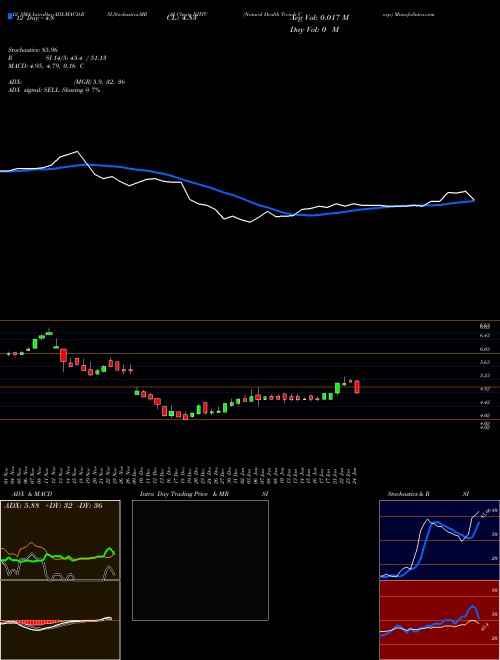Click the 5.63 price axis label
The height and width of the screenshot is (660, 500).
tap(485, 362)
